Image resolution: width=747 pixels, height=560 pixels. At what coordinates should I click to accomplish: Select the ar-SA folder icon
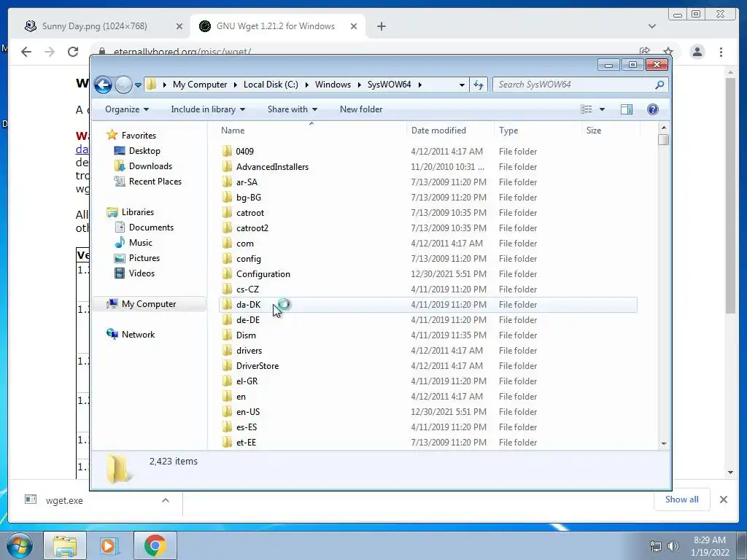tap(228, 182)
